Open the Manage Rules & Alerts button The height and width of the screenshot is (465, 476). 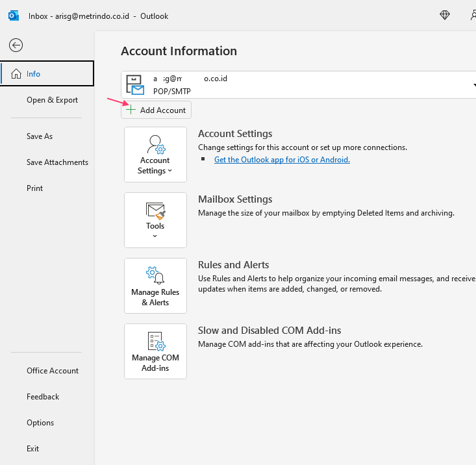tap(155, 286)
